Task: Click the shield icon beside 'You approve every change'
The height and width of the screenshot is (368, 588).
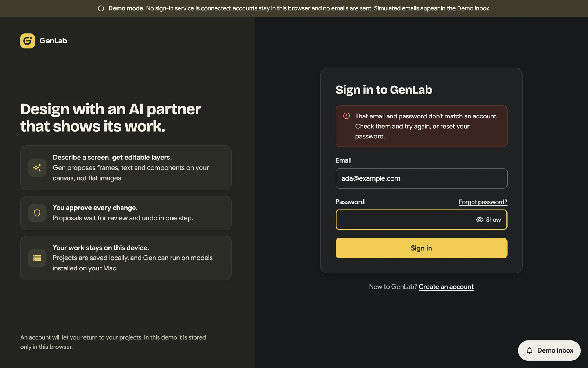Action: (x=37, y=213)
